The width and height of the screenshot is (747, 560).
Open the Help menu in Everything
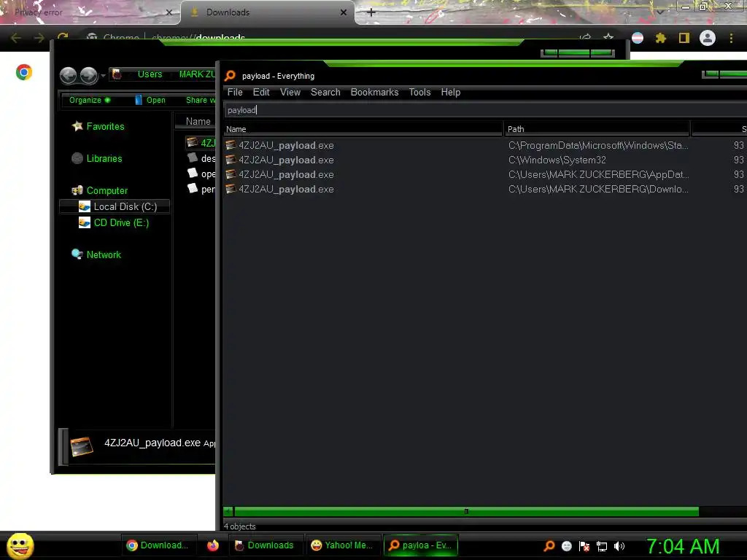click(x=450, y=93)
